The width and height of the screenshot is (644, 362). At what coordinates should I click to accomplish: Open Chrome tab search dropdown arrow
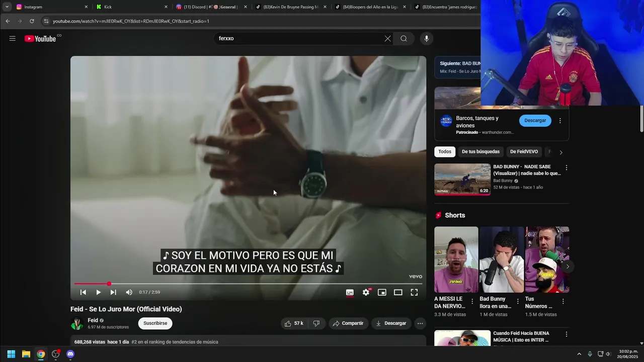[x=7, y=7]
